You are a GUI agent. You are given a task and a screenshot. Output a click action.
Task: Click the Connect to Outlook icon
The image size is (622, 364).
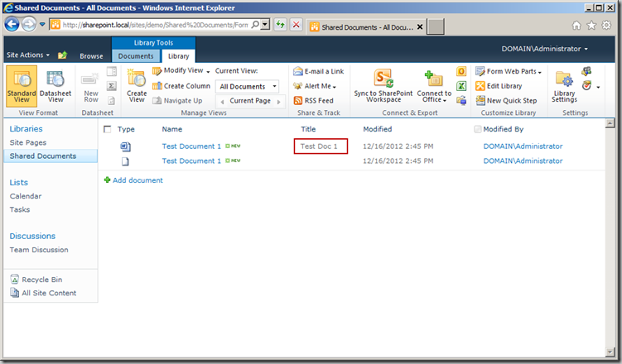click(461, 71)
